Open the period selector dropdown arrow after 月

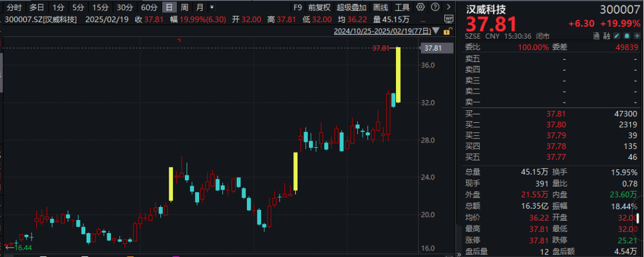(212, 7)
